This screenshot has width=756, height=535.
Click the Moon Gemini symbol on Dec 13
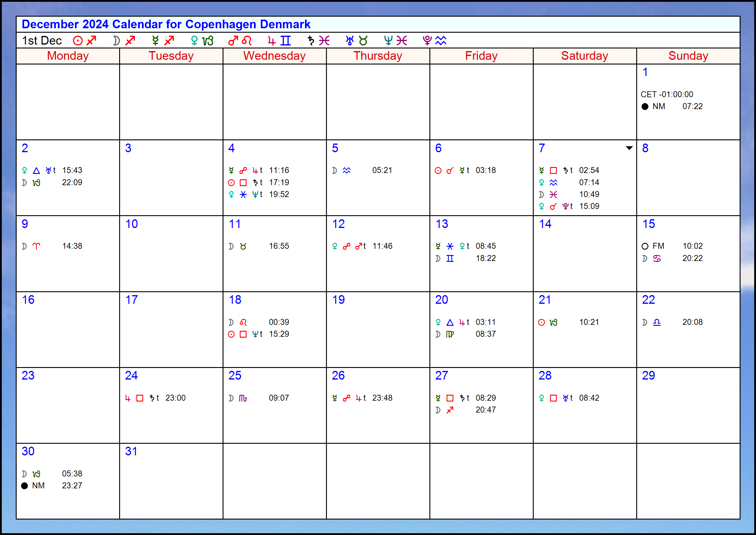point(450,259)
